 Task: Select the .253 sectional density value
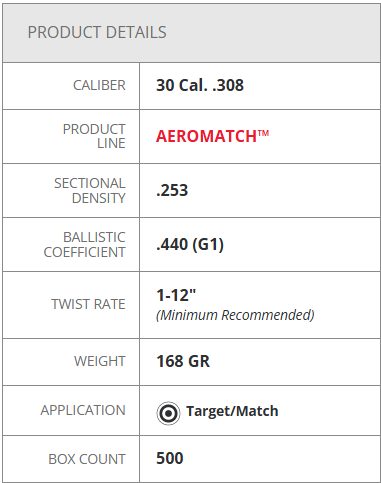coord(172,190)
